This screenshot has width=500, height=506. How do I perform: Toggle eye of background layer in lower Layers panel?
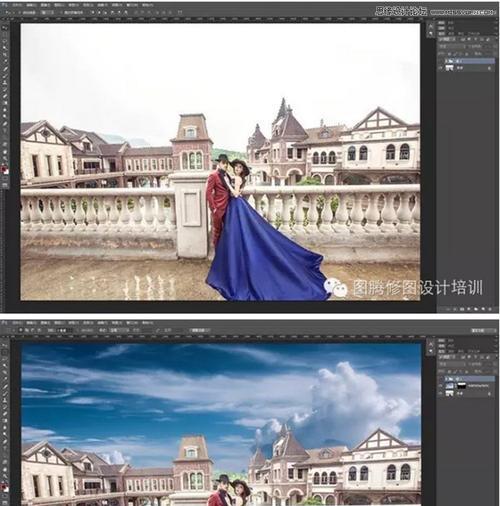coord(441,394)
